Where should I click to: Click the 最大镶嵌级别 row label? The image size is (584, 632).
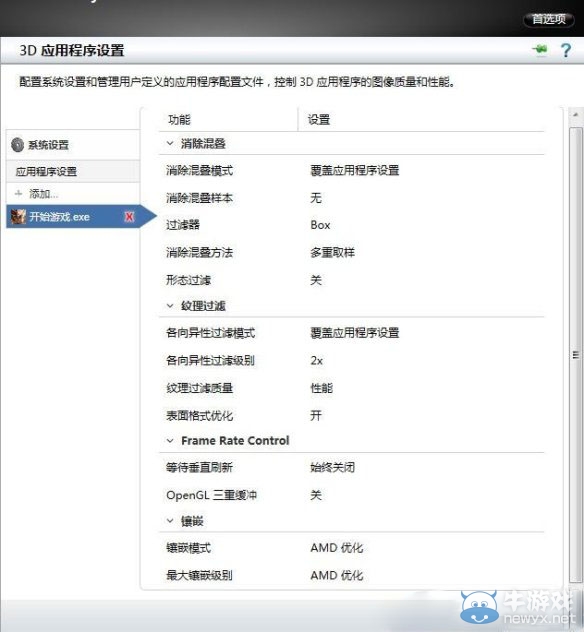click(x=200, y=575)
